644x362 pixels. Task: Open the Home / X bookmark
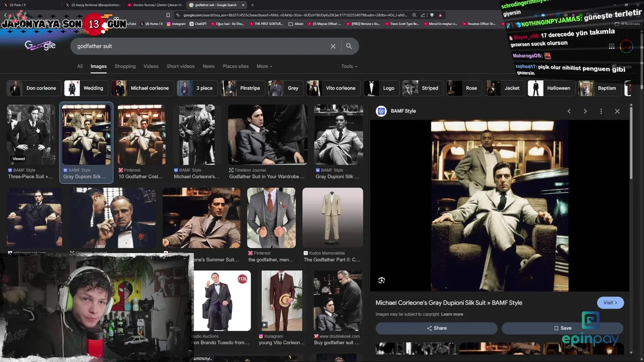(151, 24)
